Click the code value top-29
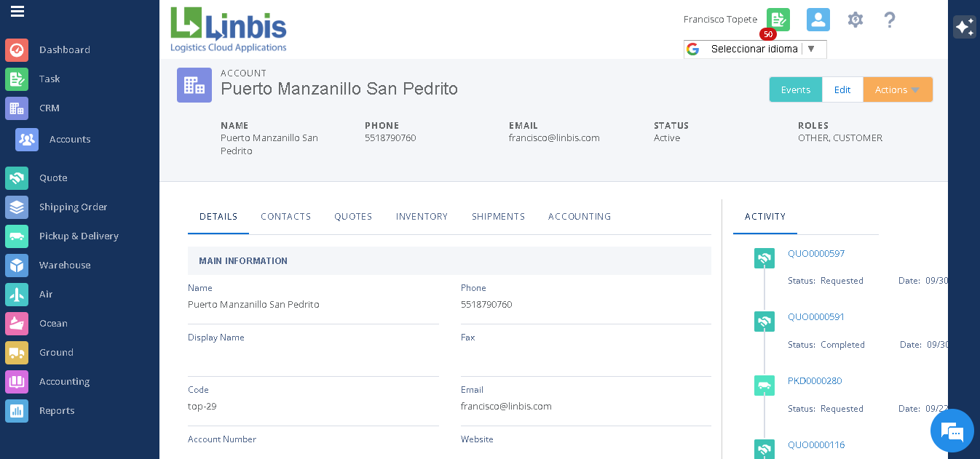The height and width of the screenshot is (459, 980). (202, 407)
